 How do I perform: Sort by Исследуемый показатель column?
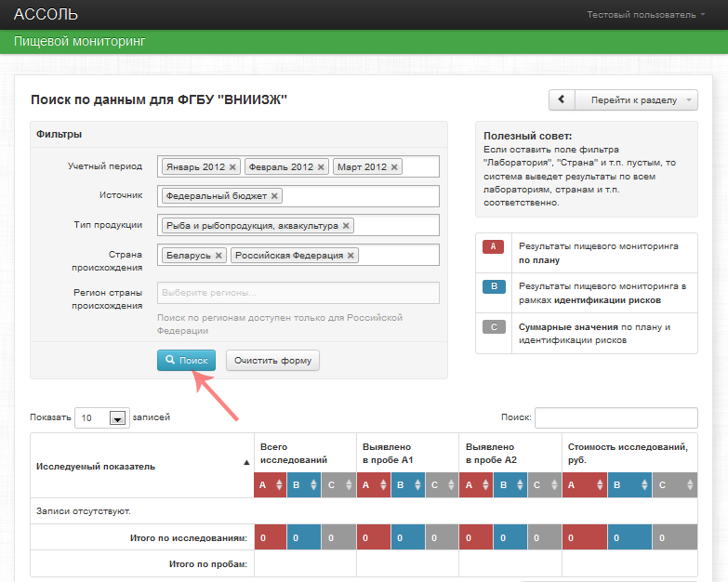coord(141,465)
